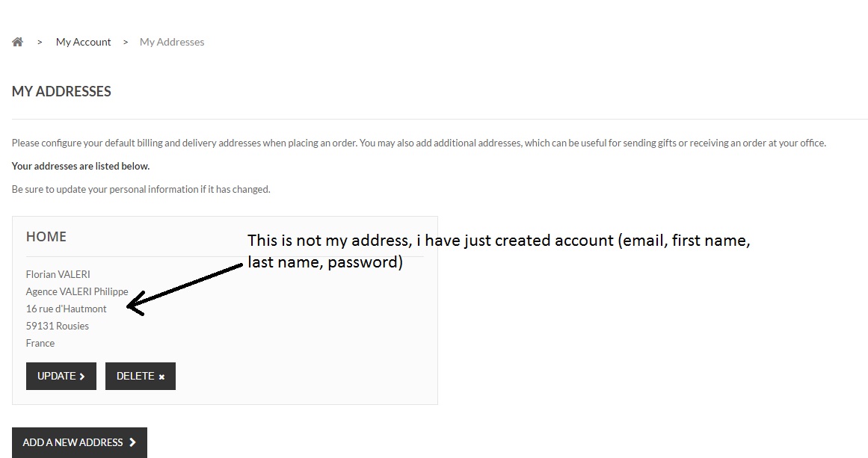Image resolution: width=868 pixels, height=458 pixels.
Task: Click the Agence VALERI Philippe line
Action: pyautogui.click(x=77, y=291)
